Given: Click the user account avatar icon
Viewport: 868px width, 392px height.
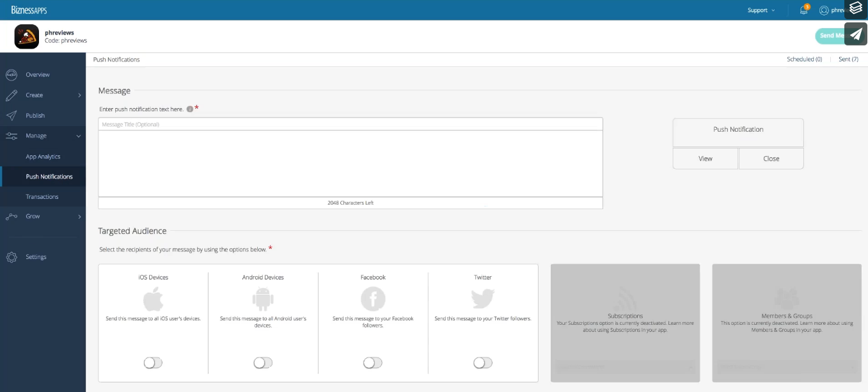Looking at the screenshot, I should [824, 10].
